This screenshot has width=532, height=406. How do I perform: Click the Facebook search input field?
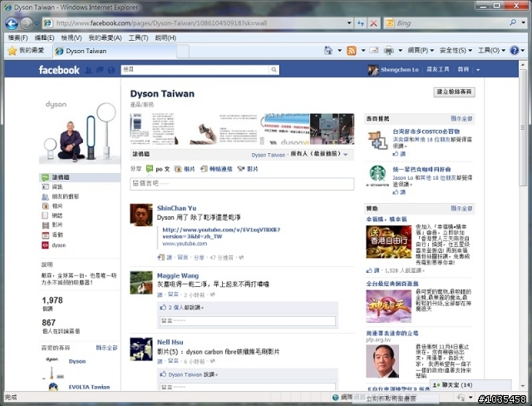pyautogui.click(x=195, y=70)
